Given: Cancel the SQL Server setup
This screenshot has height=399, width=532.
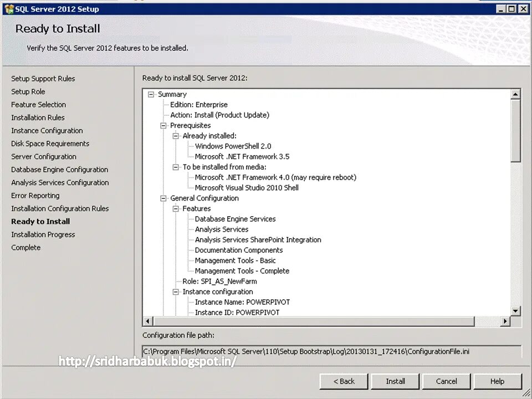Looking at the screenshot, I should pyautogui.click(x=447, y=381).
